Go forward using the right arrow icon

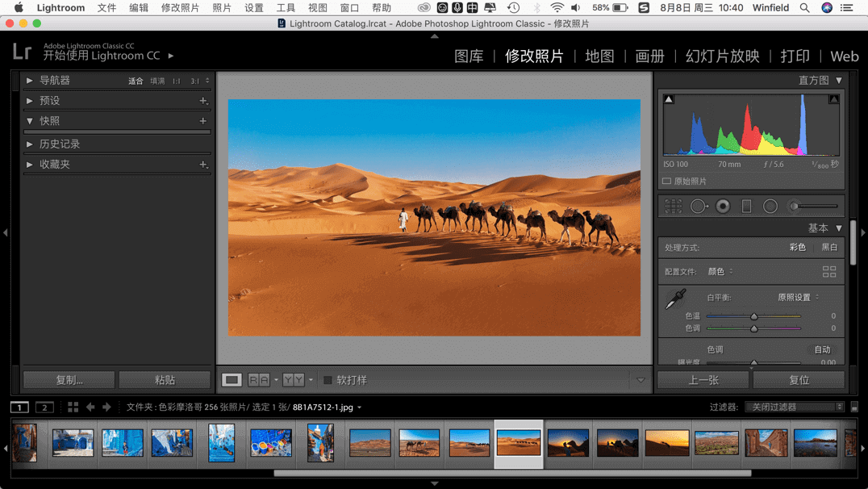[x=106, y=407]
